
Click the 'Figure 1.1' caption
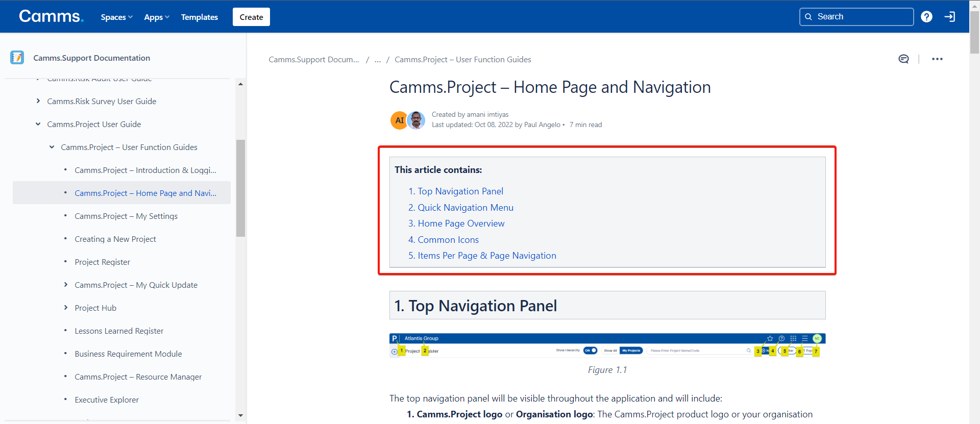pyautogui.click(x=607, y=370)
